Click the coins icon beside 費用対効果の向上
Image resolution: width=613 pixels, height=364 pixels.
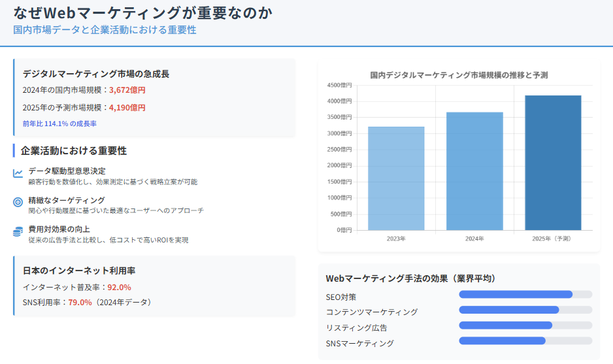coord(18,232)
